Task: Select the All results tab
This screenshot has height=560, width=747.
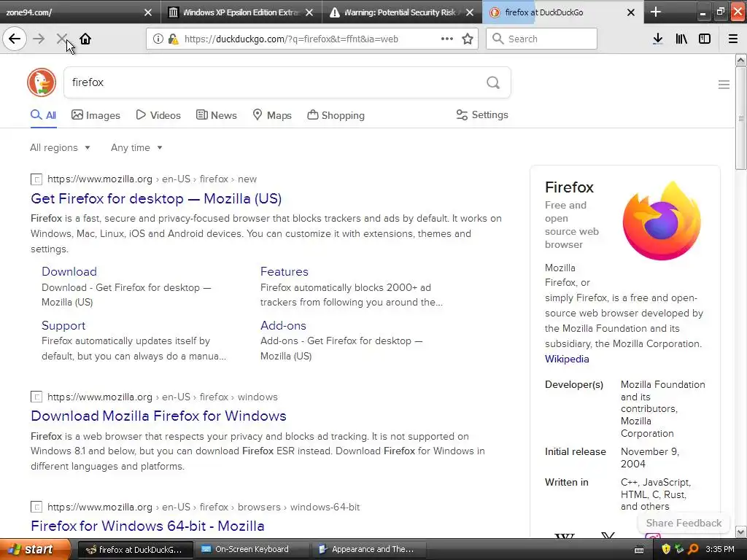Action: tap(43, 114)
